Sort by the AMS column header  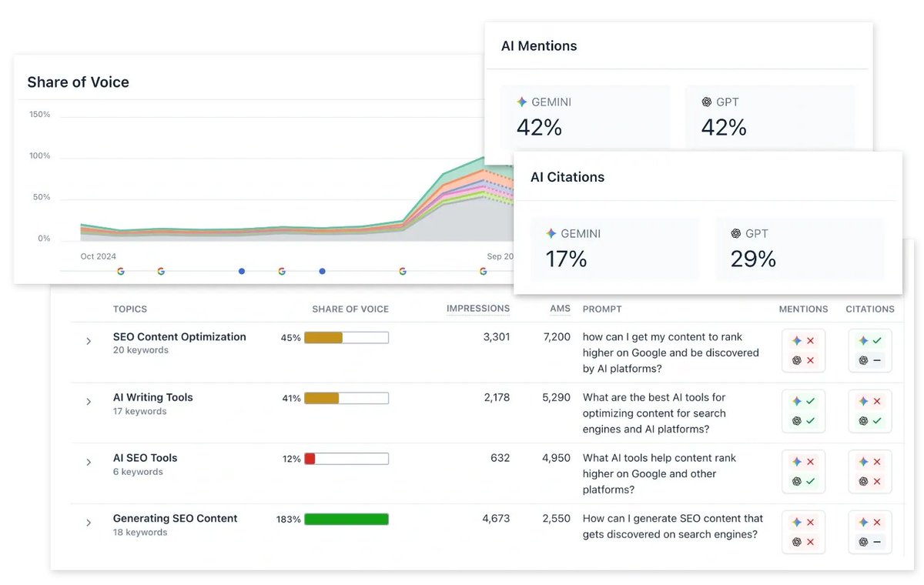561,309
